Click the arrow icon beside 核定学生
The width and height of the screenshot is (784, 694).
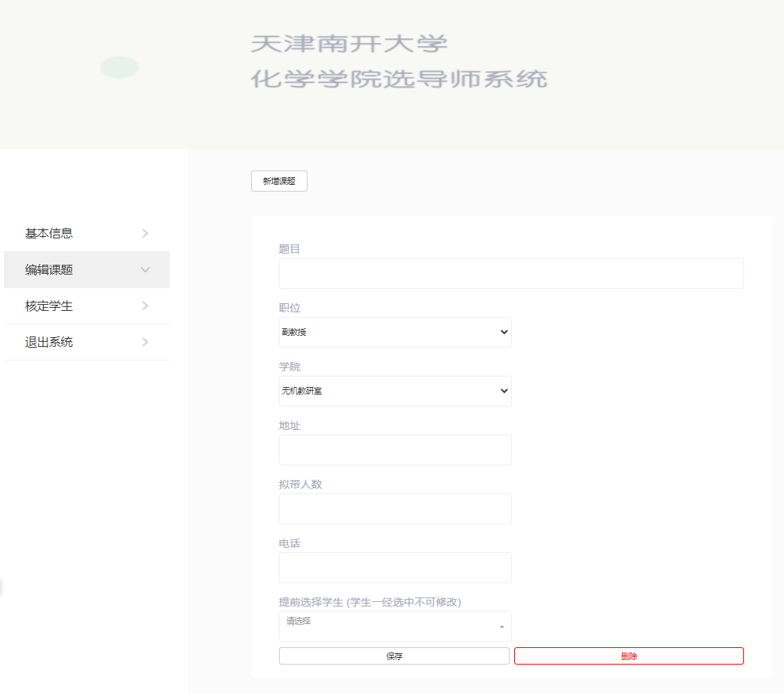pyautogui.click(x=145, y=306)
